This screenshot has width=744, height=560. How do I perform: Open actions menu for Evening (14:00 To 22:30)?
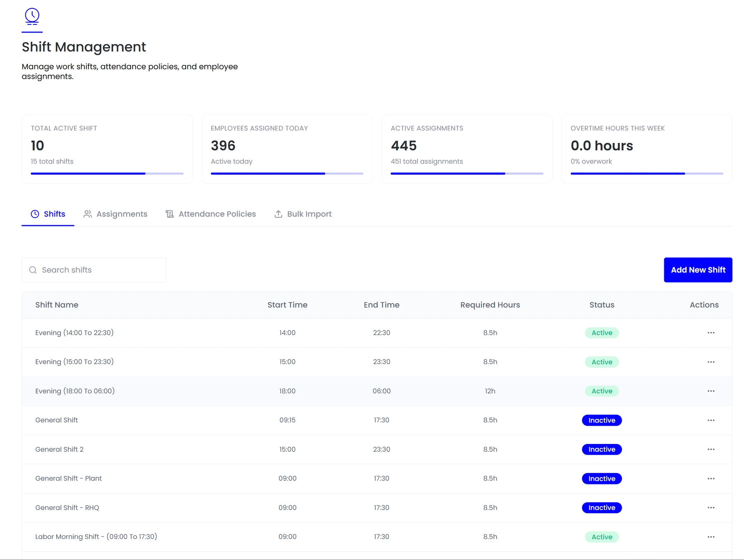pos(711,333)
